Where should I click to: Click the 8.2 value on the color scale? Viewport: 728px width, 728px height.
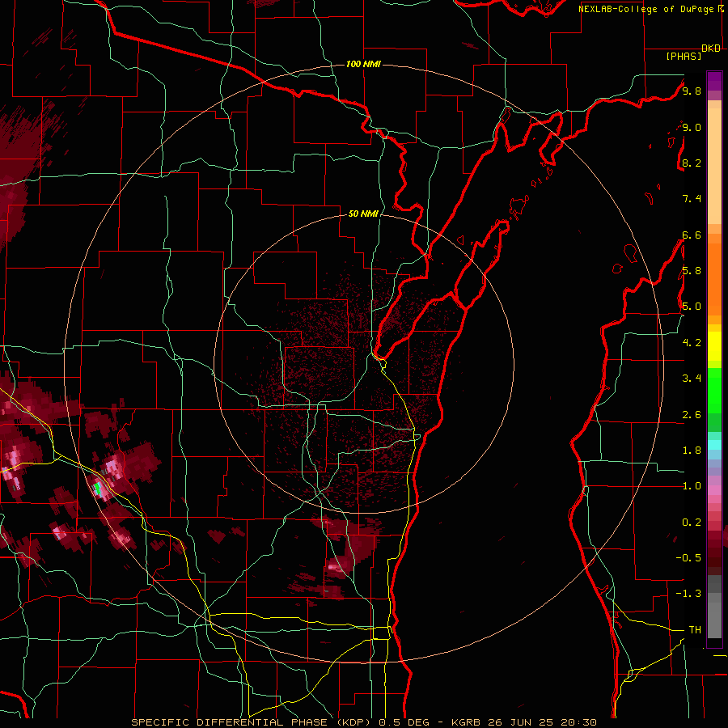coord(692,163)
